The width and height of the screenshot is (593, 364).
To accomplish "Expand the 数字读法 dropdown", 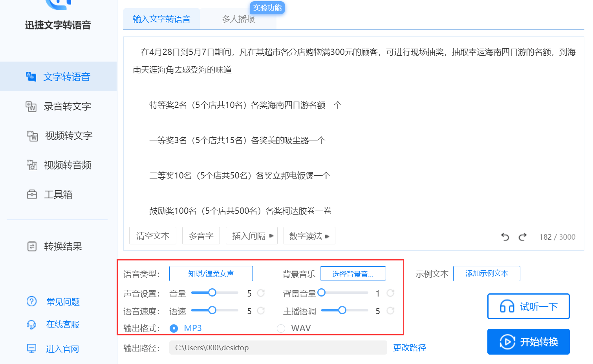I will (x=309, y=236).
